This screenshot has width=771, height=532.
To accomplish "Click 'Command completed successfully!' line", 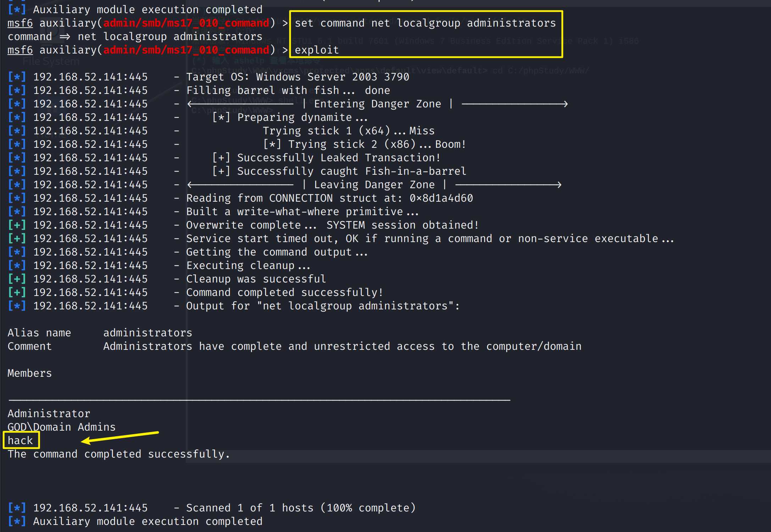I will [x=285, y=292].
